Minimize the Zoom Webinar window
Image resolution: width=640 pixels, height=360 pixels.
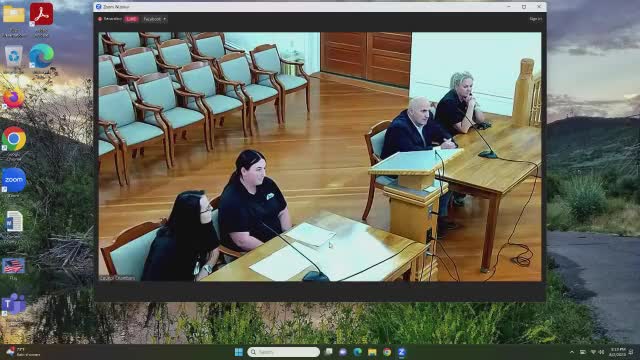(x=509, y=7)
